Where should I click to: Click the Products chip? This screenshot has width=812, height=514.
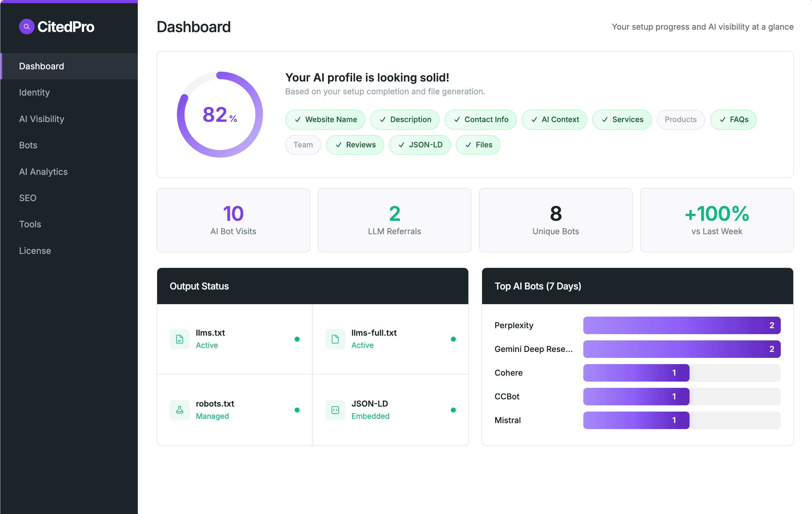point(680,120)
